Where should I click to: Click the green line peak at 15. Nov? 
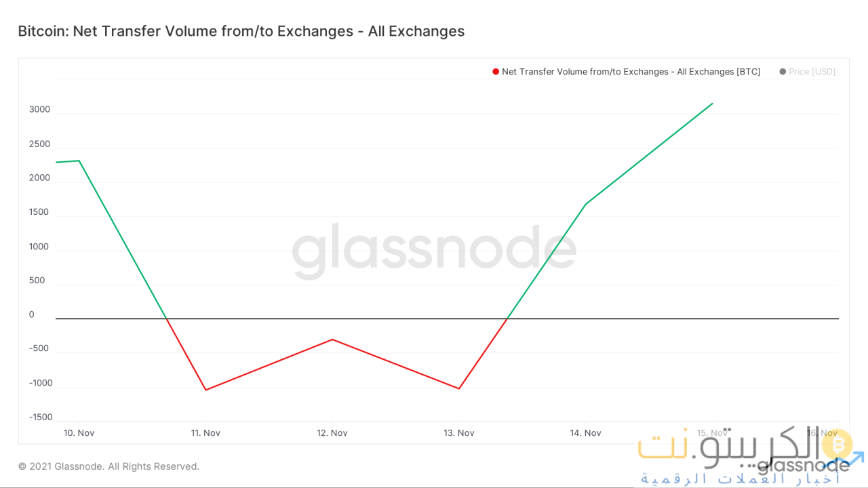click(x=712, y=103)
